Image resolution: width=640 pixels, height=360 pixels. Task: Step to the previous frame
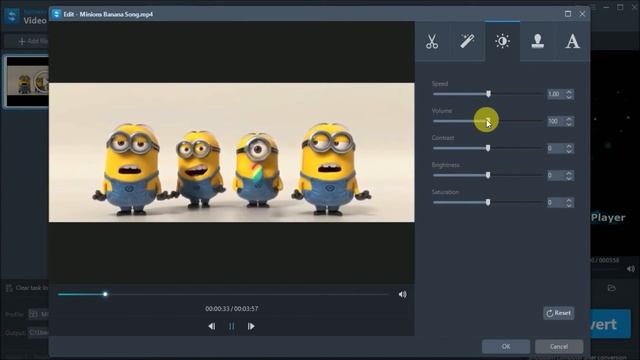click(211, 326)
